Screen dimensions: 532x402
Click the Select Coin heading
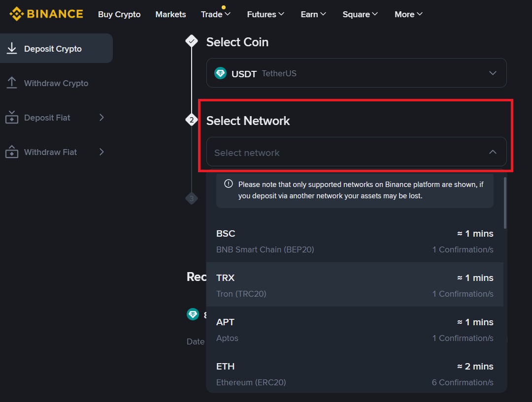coord(237,42)
